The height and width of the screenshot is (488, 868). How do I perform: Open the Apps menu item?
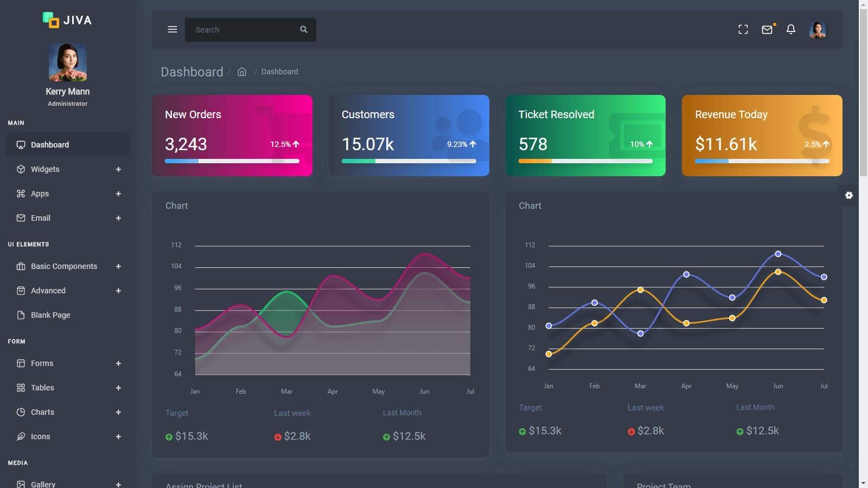(x=68, y=194)
